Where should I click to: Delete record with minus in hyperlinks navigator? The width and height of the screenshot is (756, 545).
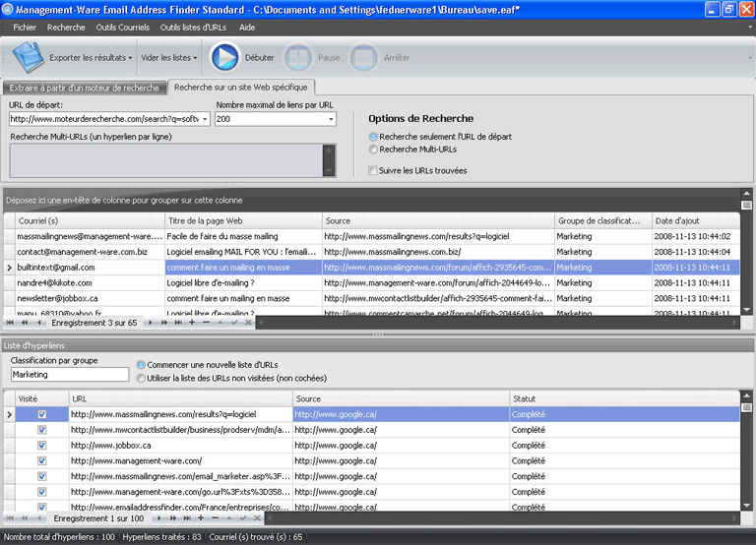click(215, 517)
